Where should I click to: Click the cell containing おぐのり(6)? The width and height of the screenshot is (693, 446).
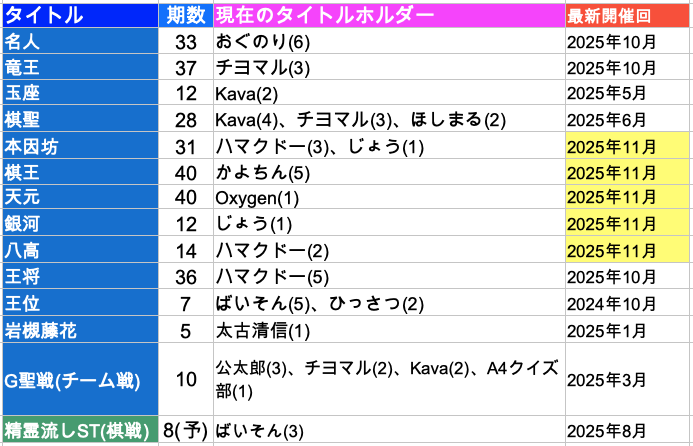point(387,42)
